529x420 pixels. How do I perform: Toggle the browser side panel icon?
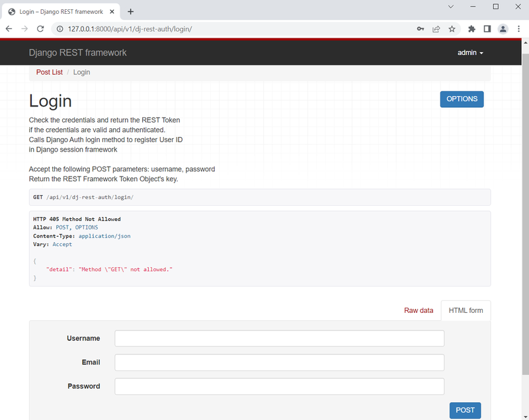click(487, 29)
